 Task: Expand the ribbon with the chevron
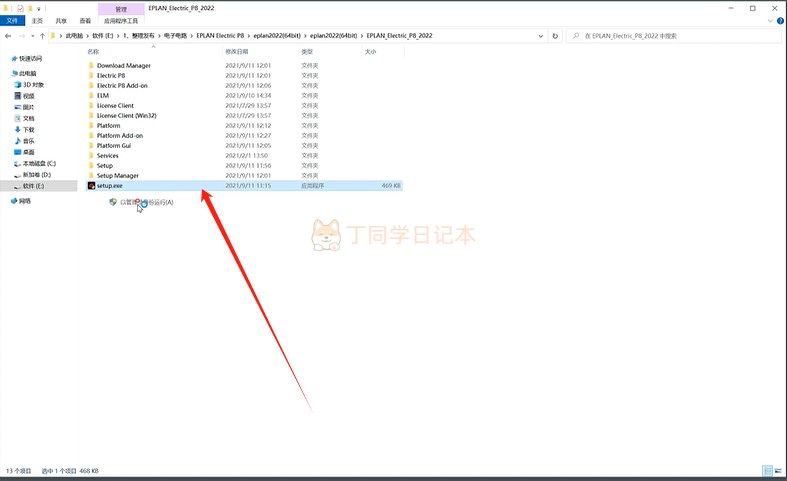pos(770,21)
